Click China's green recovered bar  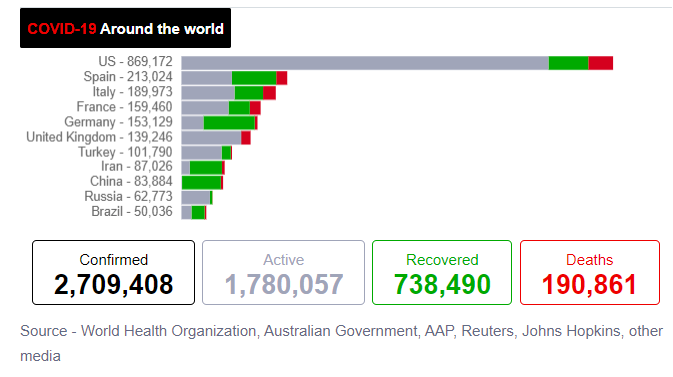tap(201, 183)
